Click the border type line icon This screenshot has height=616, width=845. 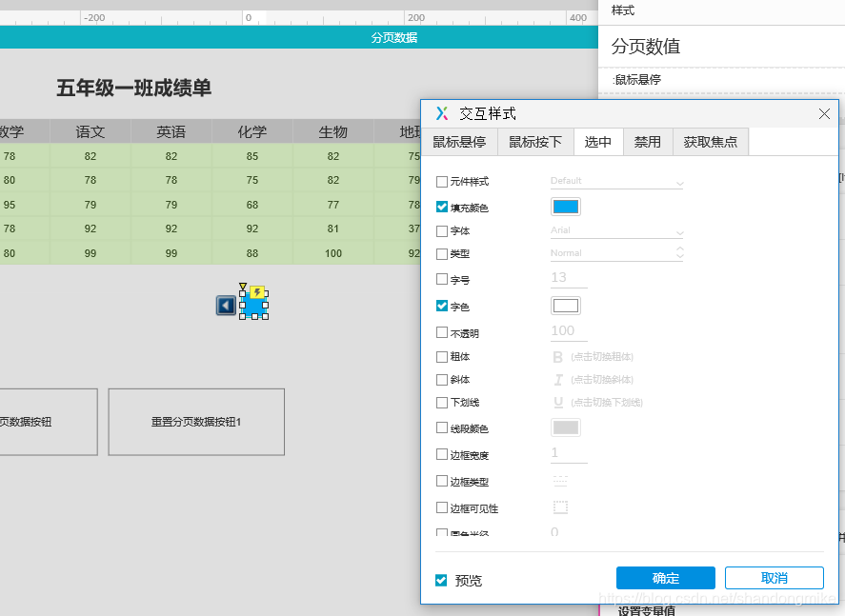[560, 481]
